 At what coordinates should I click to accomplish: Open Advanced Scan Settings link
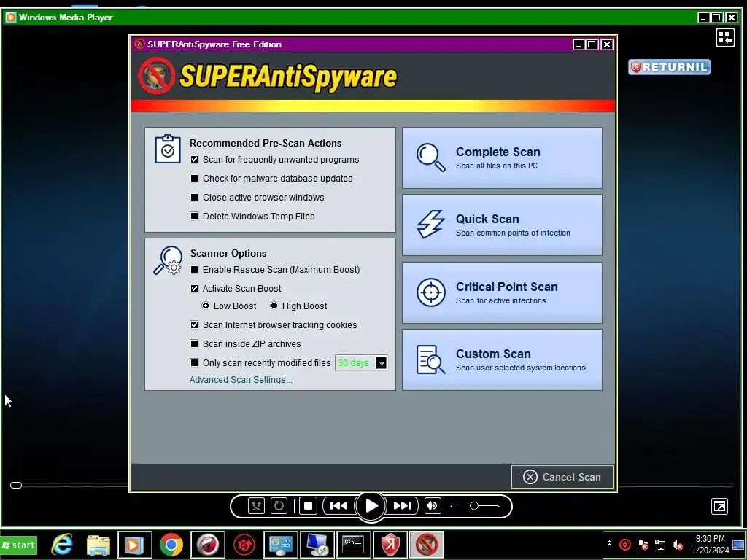click(241, 379)
